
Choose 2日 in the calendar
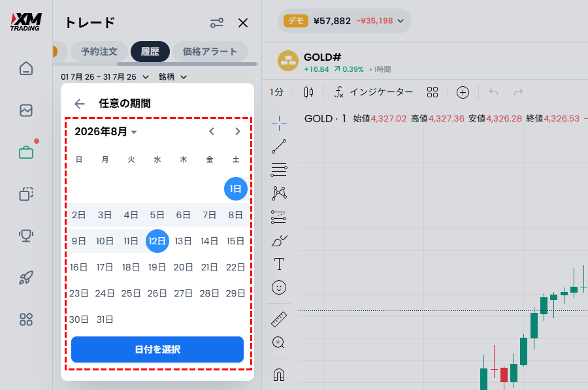click(x=79, y=215)
